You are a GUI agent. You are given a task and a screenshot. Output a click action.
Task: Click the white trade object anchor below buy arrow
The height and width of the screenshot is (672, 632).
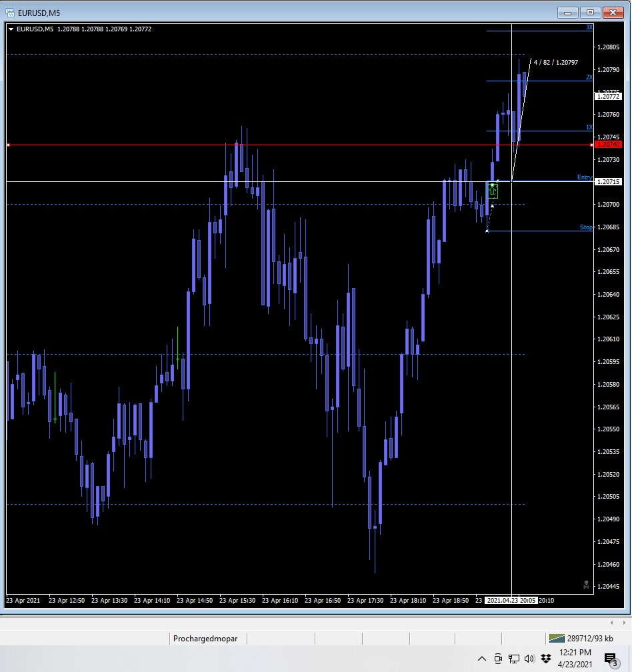pyautogui.click(x=492, y=206)
